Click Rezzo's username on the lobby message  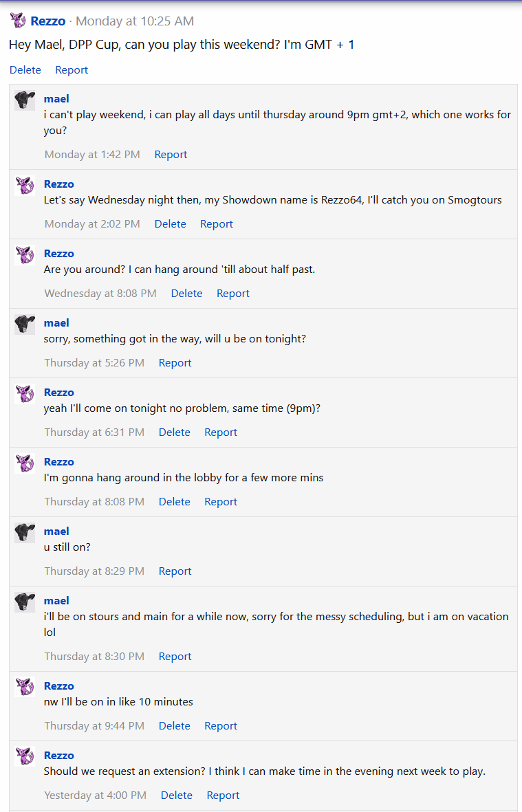point(58,461)
